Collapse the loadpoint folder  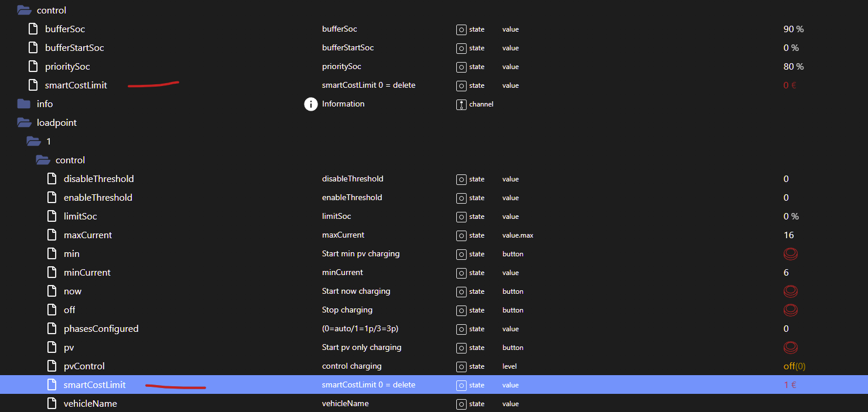click(x=24, y=123)
